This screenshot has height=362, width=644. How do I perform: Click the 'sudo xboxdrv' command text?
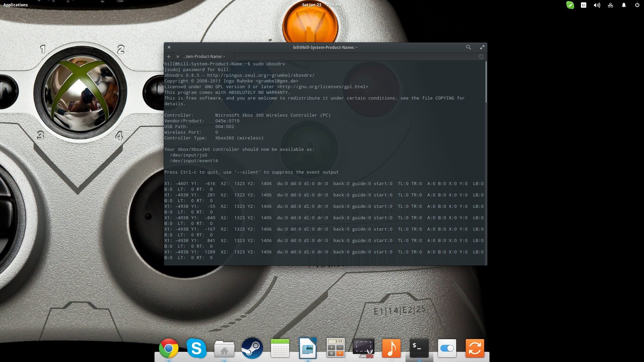[x=269, y=64]
